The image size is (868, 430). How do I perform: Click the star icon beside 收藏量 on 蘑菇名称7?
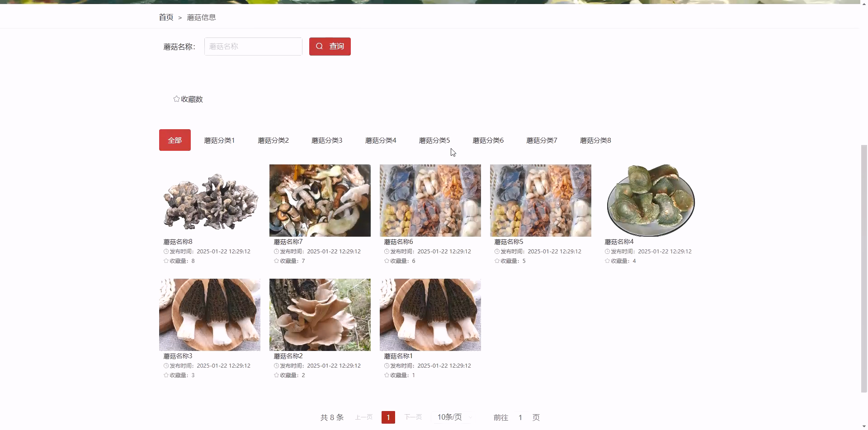[x=276, y=261]
